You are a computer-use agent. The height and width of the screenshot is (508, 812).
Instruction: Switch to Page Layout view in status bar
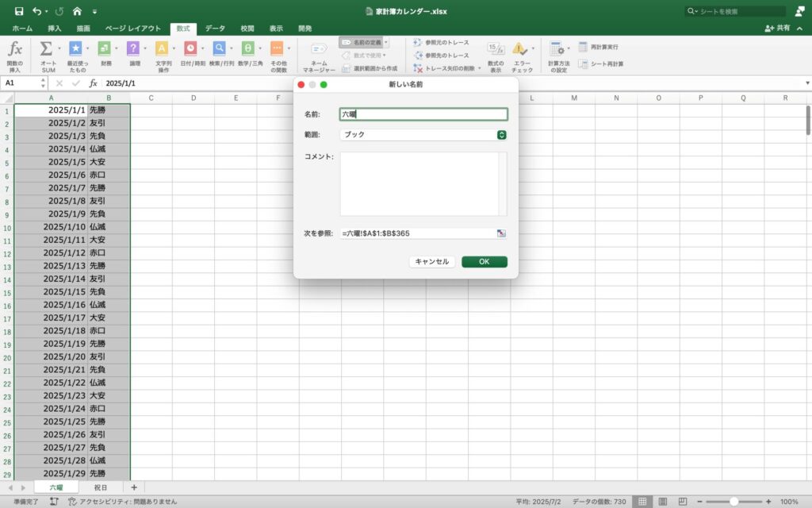(662, 502)
